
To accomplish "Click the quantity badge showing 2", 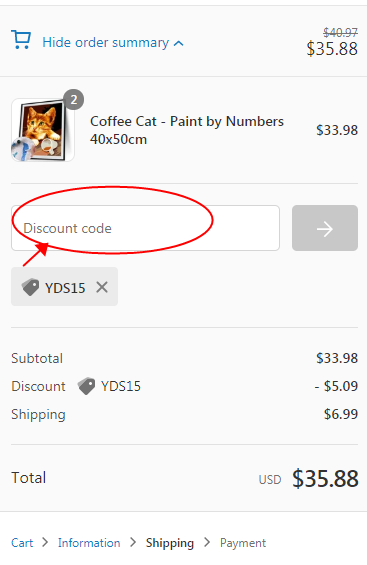I will 73,99.
